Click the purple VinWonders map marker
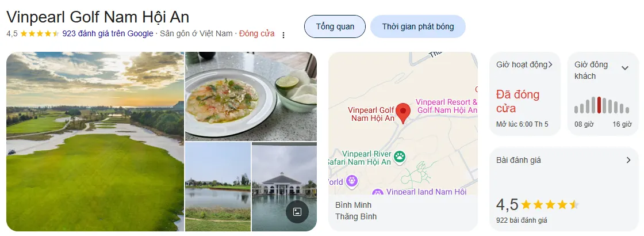Screen dimensions: 644x236 351,181
